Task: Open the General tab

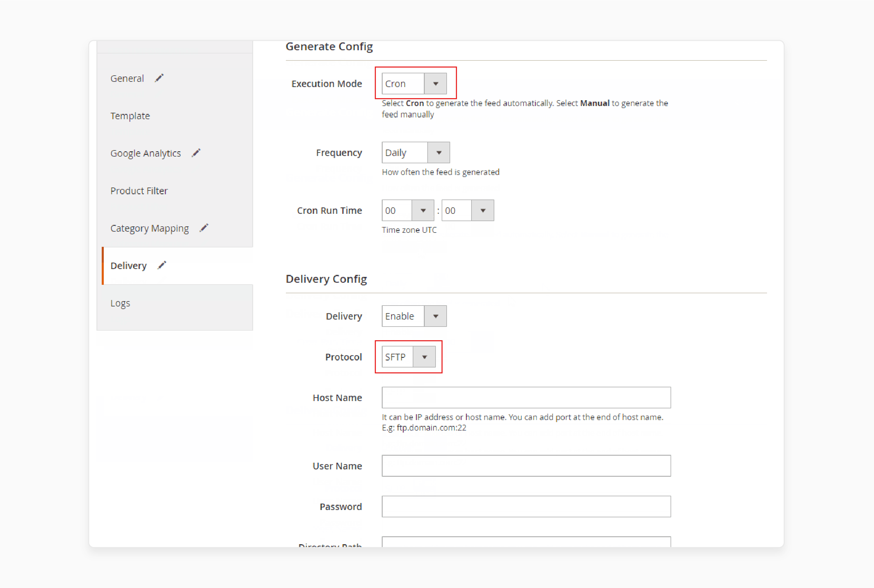Action: pos(127,78)
